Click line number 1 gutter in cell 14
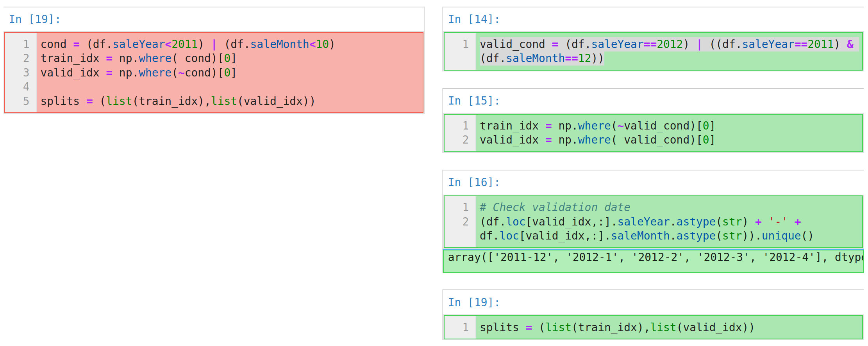 click(465, 44)
